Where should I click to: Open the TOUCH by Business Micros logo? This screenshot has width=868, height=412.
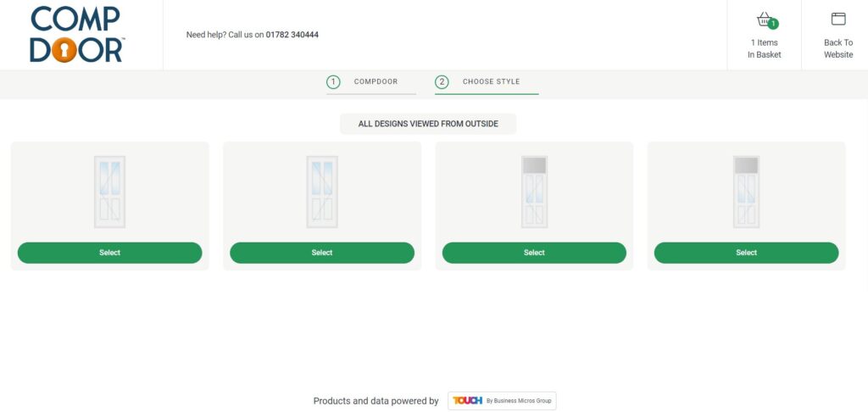(502, 400)
